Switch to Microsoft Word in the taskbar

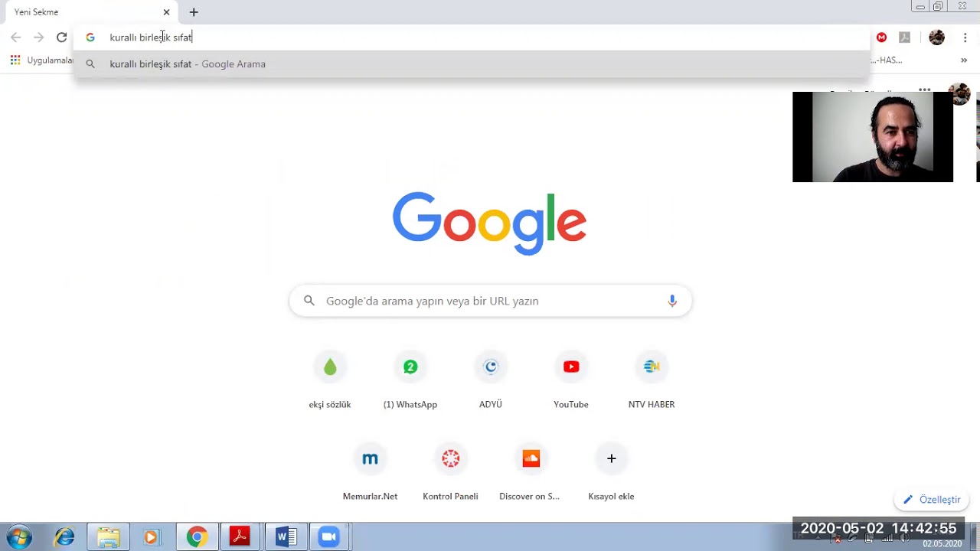pos(285,537)
